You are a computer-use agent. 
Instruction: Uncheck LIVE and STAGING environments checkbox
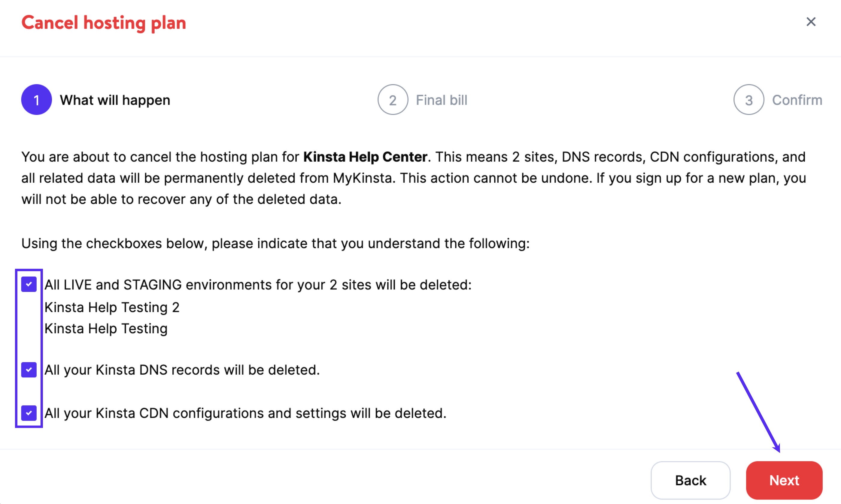point(29,283)
